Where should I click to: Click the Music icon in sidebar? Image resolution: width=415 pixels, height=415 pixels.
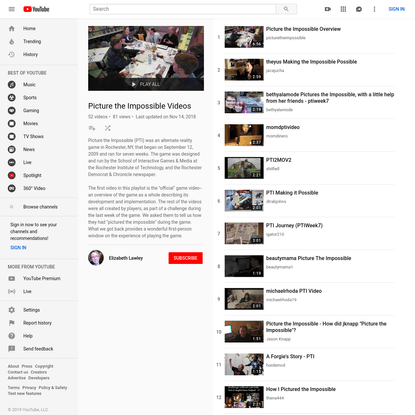(12, 85)
